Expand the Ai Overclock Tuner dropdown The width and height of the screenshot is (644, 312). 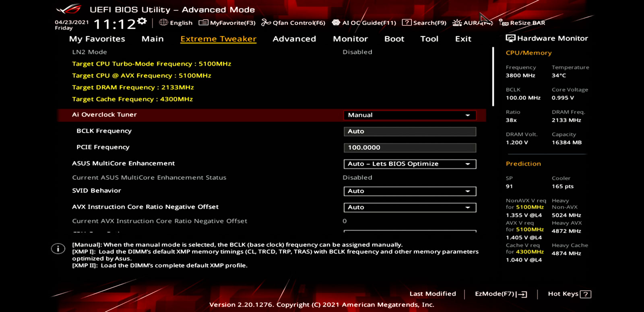[410, 115]
